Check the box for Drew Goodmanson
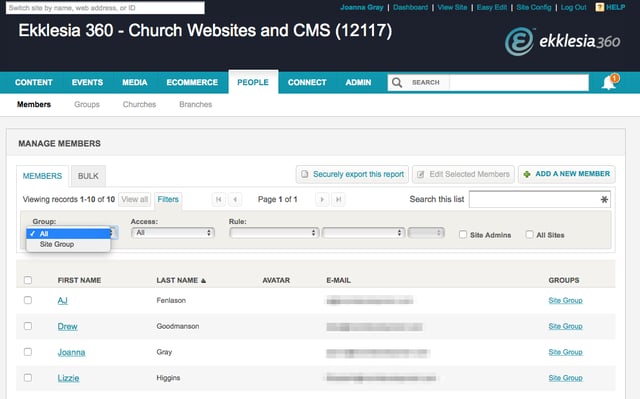 point(28,326)
